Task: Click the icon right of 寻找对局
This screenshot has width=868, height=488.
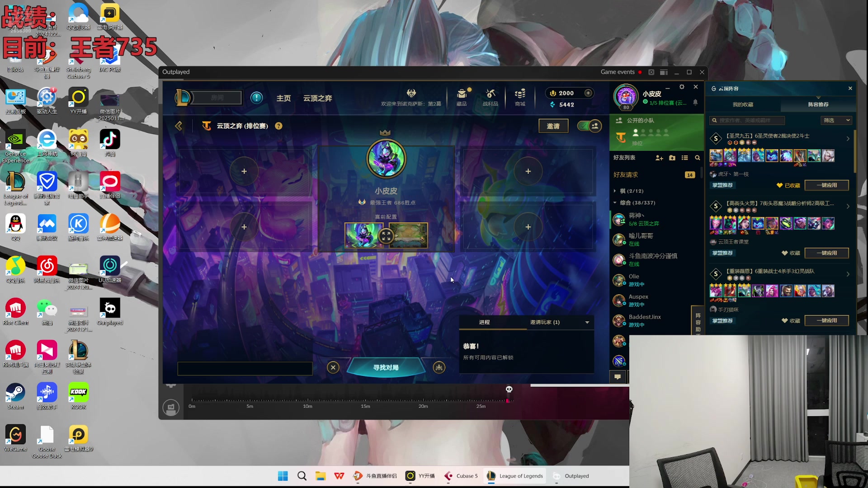Action: pos(439,367)
